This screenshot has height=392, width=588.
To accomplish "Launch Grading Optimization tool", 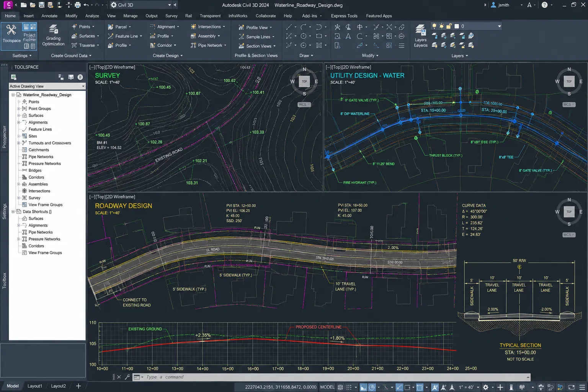I will click(53, 36).
